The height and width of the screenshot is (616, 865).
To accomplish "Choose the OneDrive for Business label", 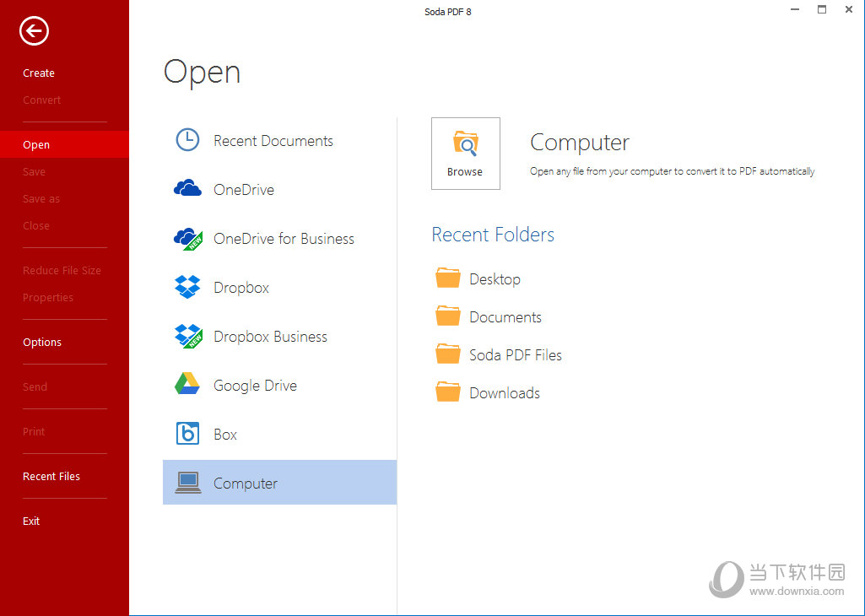I will tap(284, 239).
